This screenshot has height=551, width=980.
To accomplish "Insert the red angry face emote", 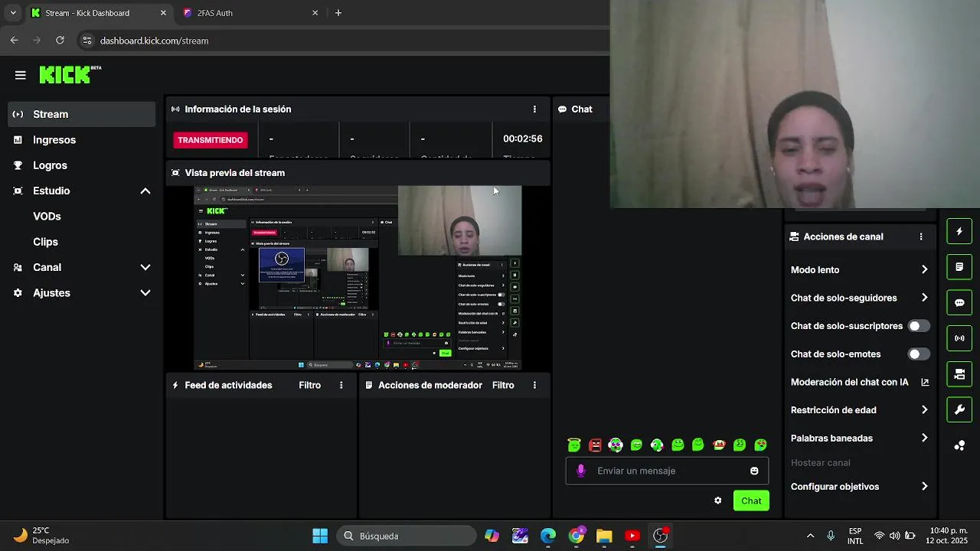I will click(595, 445).
